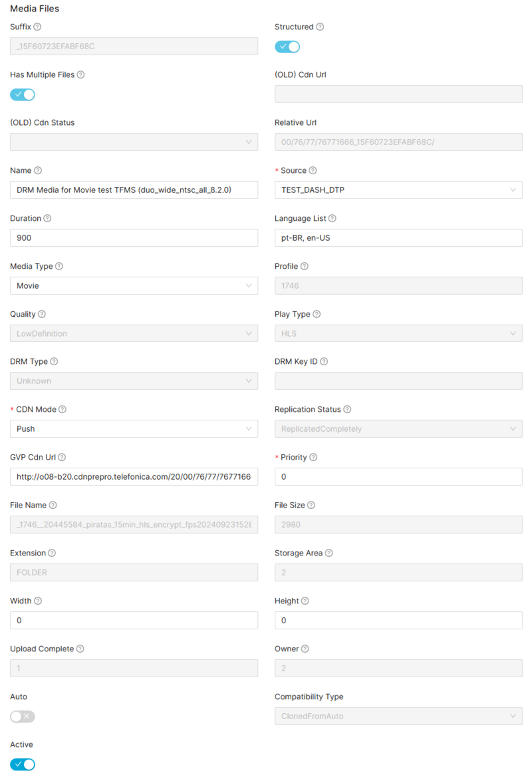
Task: Open the CDN Mode dropdown set to Push
Action: pos(134,429)
